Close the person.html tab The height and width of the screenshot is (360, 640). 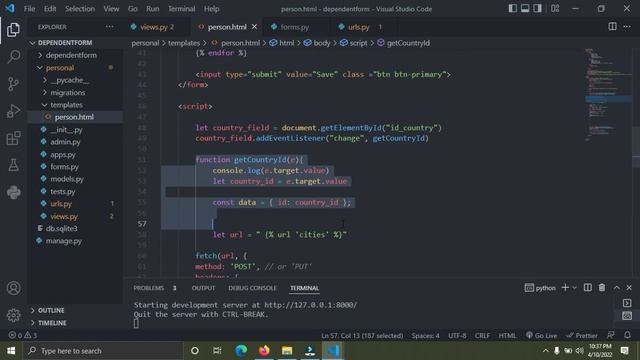pyautogui.click(x=254, y=27)
